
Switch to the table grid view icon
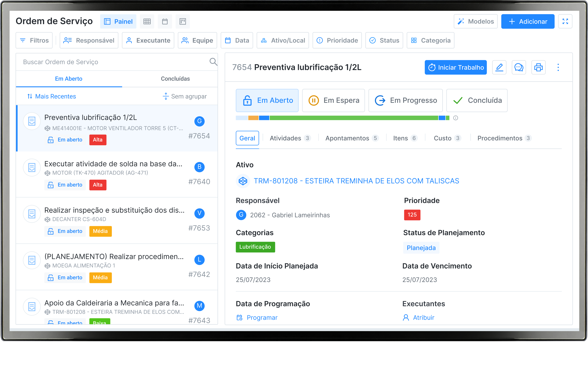click(x=147, y=22)
